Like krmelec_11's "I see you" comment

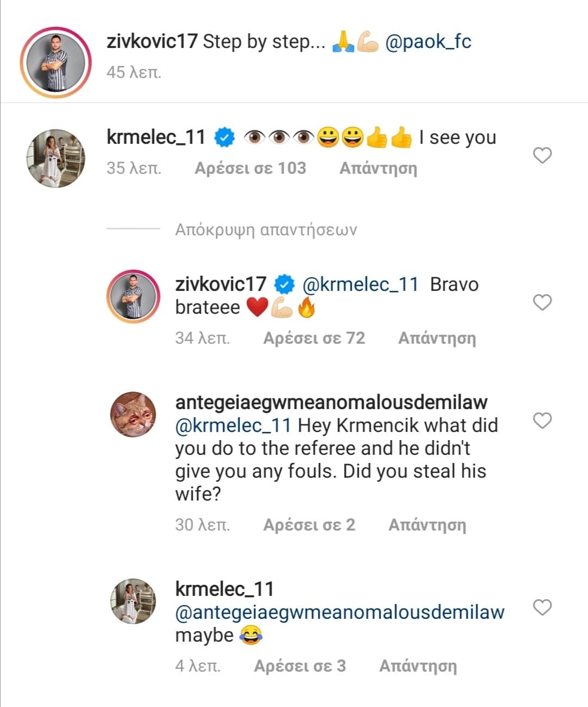(x=542, y=156)
